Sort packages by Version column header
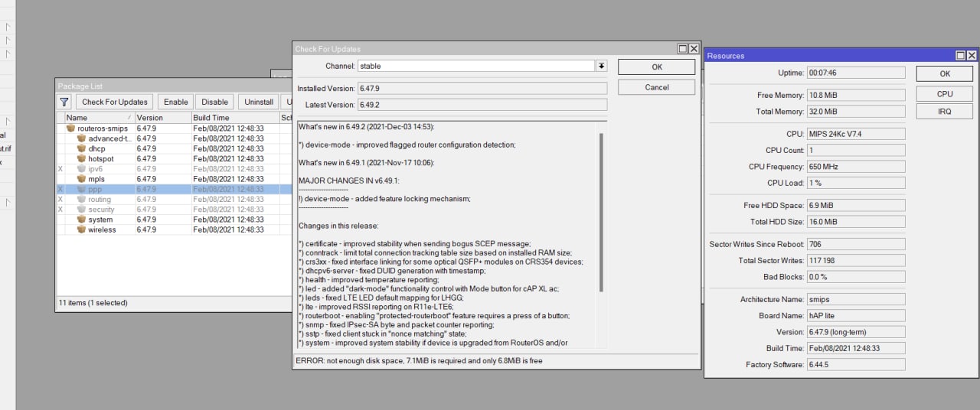 pos(163,118)
